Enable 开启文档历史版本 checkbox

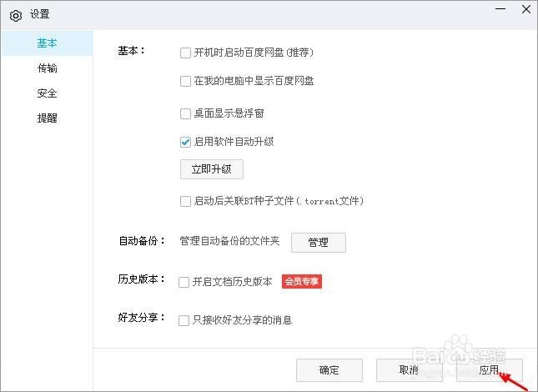coord(184,282)
